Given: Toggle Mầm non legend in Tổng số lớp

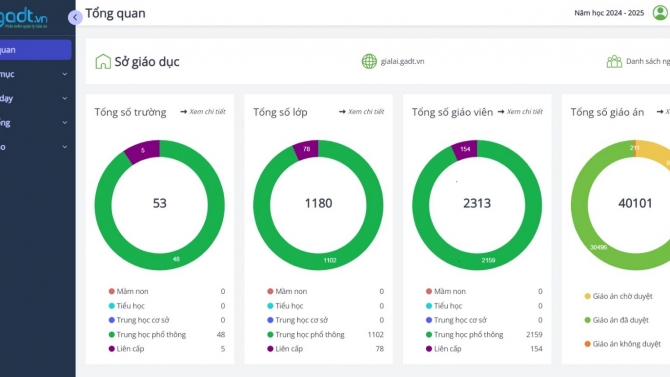Looking at the screenshot, I should (287, 291).
